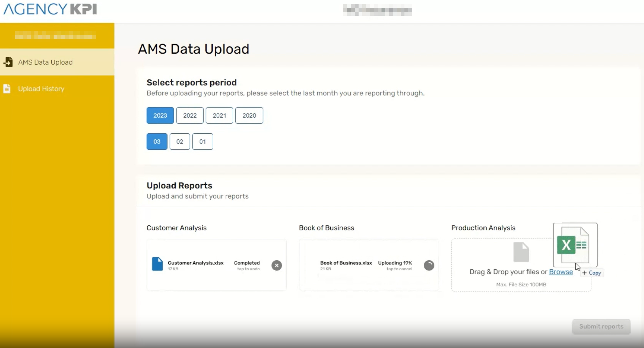644x348 pixels.
Task: Select year 2023
Action: [x=160, y=115]
